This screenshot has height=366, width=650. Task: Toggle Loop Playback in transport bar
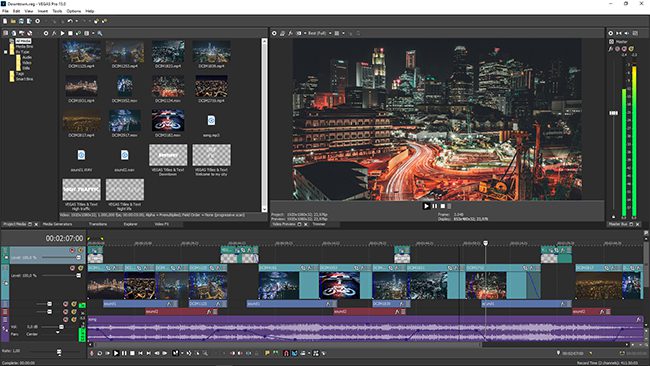(100, 353)
